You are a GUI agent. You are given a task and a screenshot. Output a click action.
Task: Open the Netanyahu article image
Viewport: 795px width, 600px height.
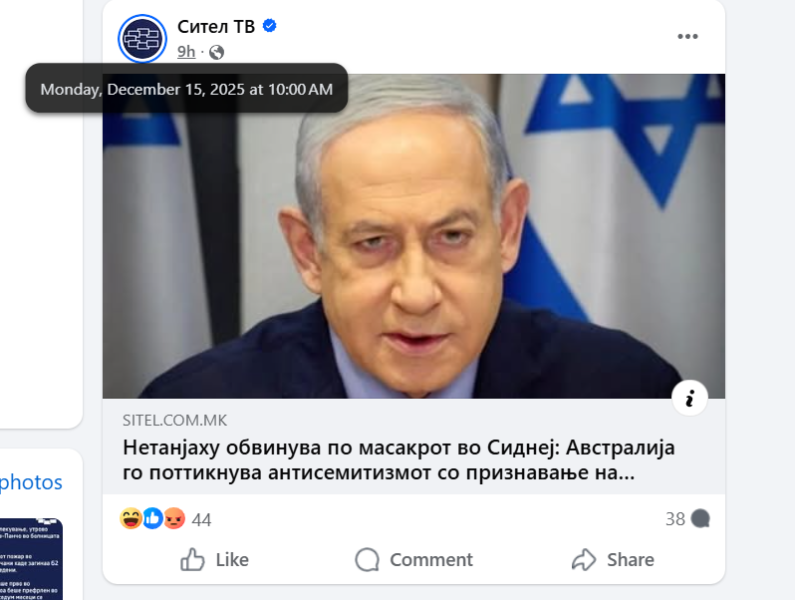click(x=414, y=236)
